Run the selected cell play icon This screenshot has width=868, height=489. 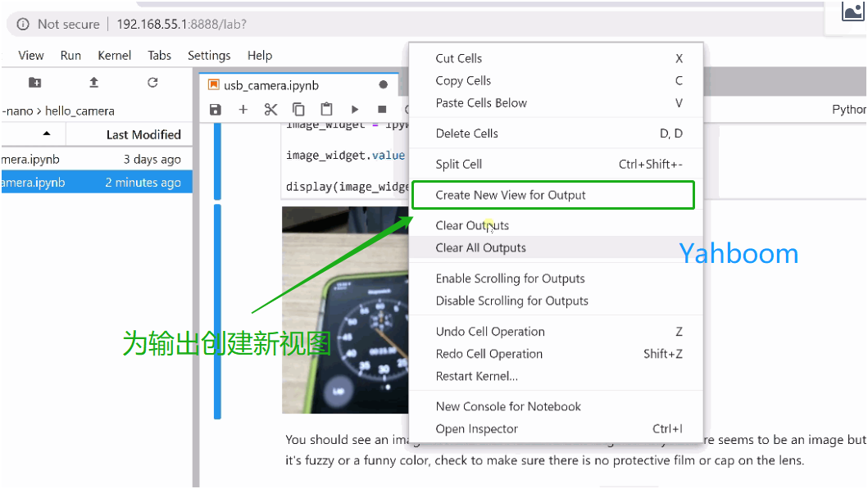click(355, 110)
